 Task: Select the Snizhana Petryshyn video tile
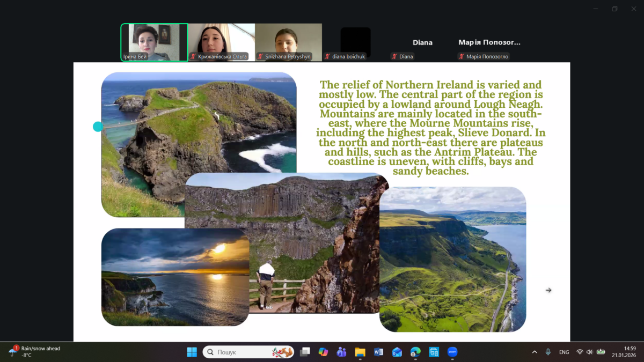pyautogui.click(x=288, y=42)
